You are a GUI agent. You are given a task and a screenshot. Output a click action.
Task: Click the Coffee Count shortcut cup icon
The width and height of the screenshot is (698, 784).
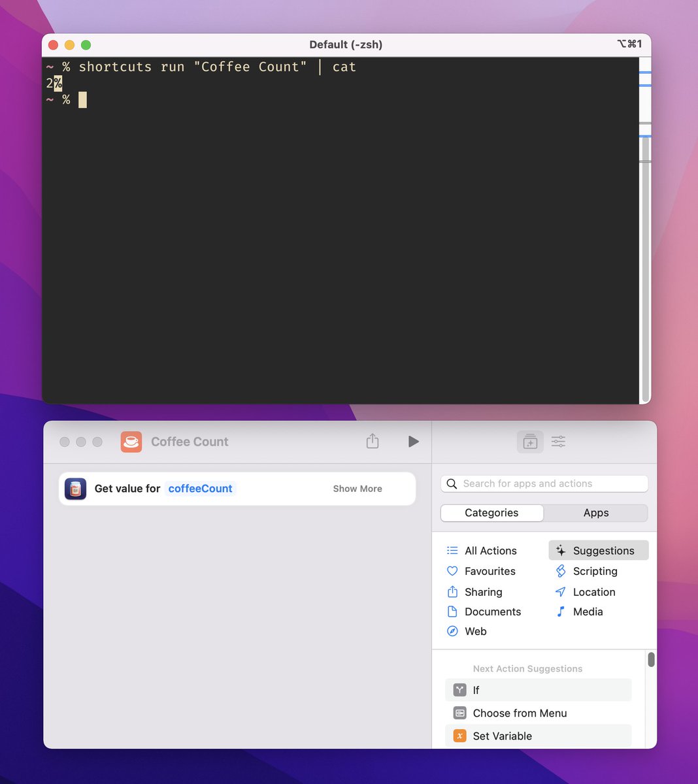(x=131, y=442)
